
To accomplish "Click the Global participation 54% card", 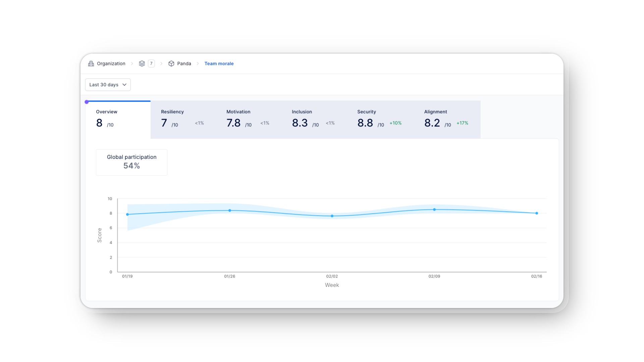I will pyautogui.click(x=131, y=162).
